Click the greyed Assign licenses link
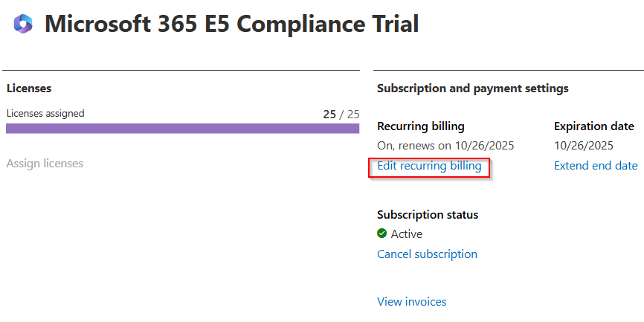The image size is (644, 322). click(x=45, y=163)
